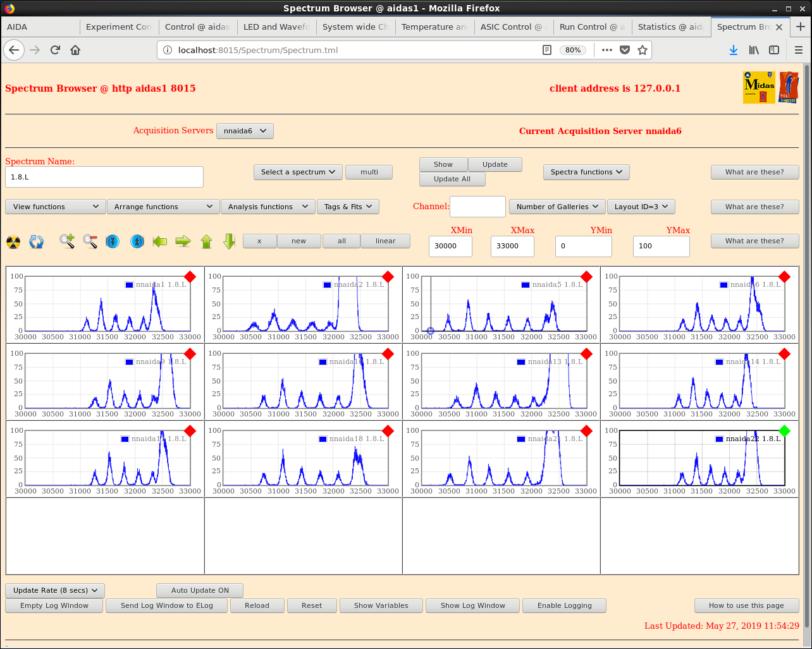The image size is (812, 649).
Task: Toggle red diamond on nnaida14 1.8.L plot
Action: [x=785, y=354]
